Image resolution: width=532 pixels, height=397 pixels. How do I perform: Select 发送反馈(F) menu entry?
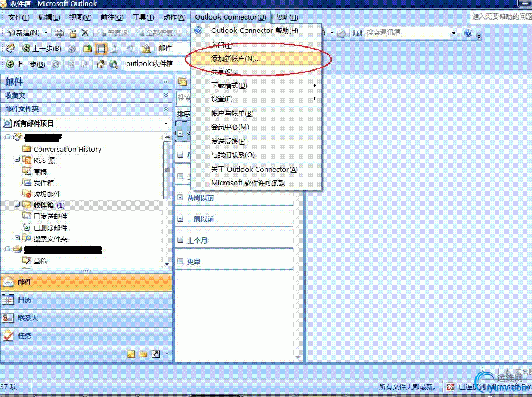coord(256,142)
